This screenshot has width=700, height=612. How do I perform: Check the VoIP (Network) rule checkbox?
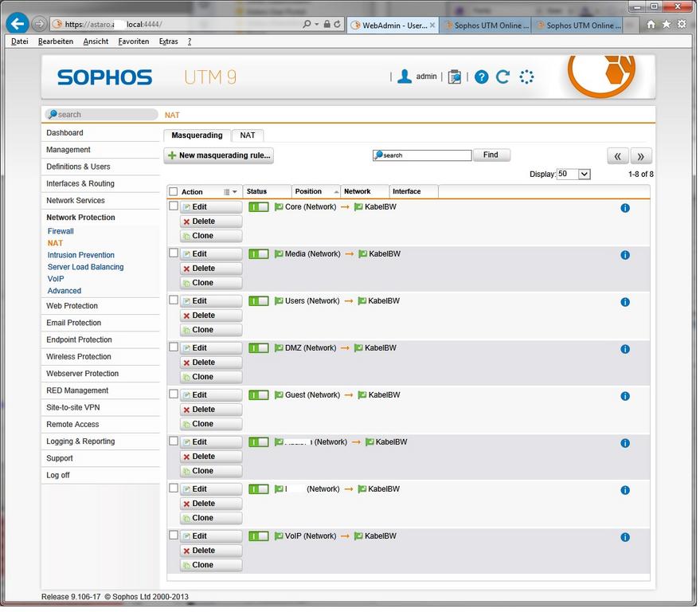(174, 535)
